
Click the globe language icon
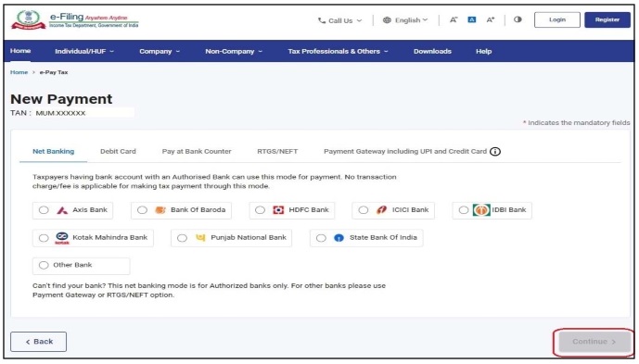pos(387,20)
